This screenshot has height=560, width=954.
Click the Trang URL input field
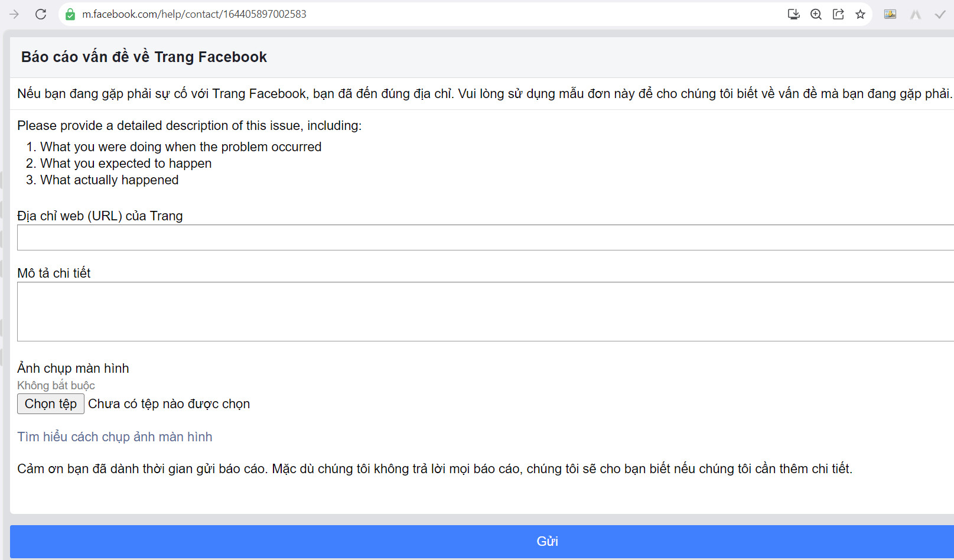(486, 237)
